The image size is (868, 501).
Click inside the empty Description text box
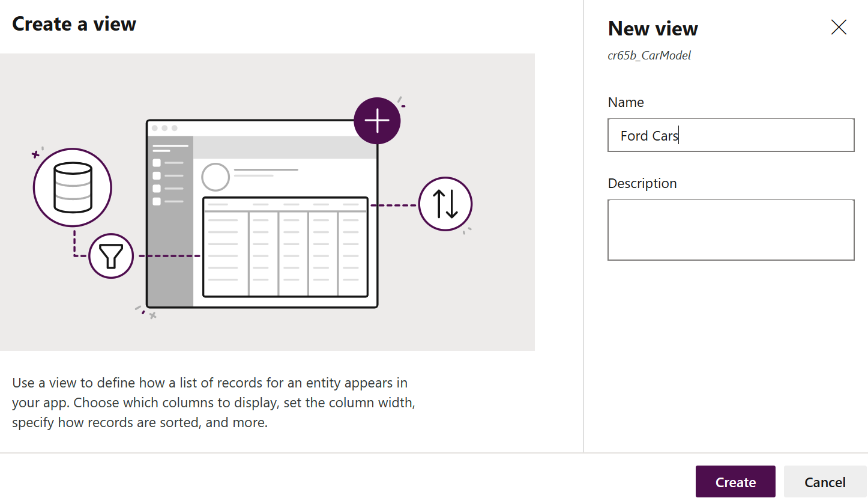731,230
